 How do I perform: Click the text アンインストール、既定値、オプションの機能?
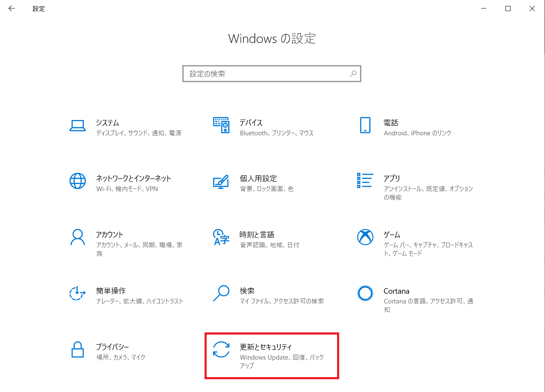click(x=429, y=193)
